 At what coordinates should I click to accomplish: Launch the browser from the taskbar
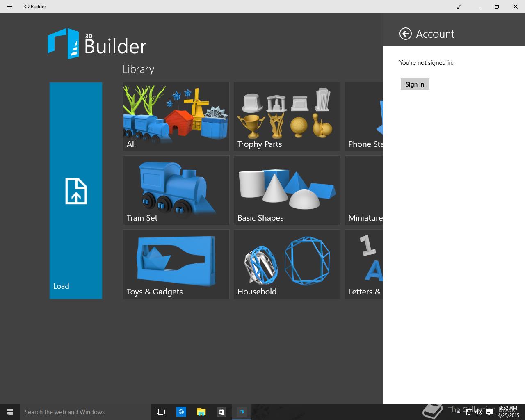click(x=181, y=412)
